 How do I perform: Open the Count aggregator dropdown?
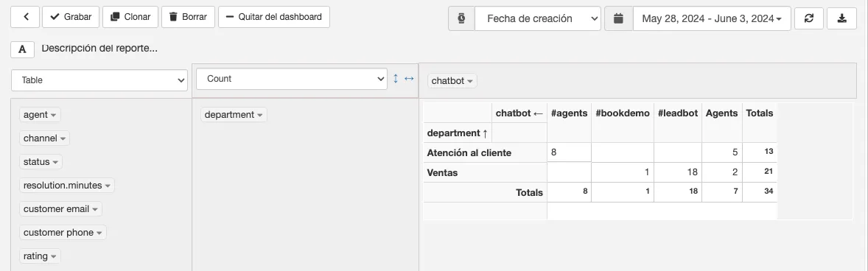(x=291, y=79)
